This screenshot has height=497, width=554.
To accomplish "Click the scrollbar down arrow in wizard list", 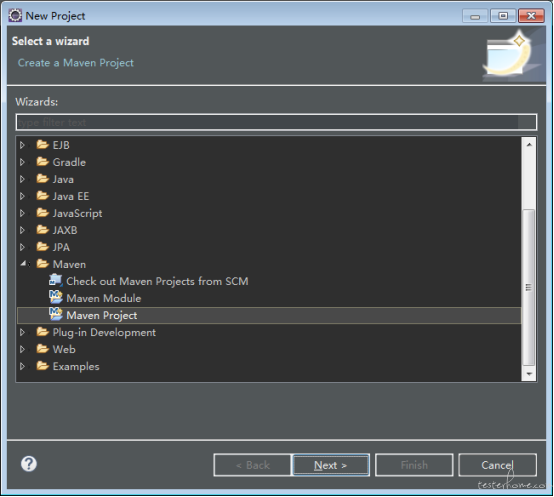I will pyautogui.click(x=529, y=374).
